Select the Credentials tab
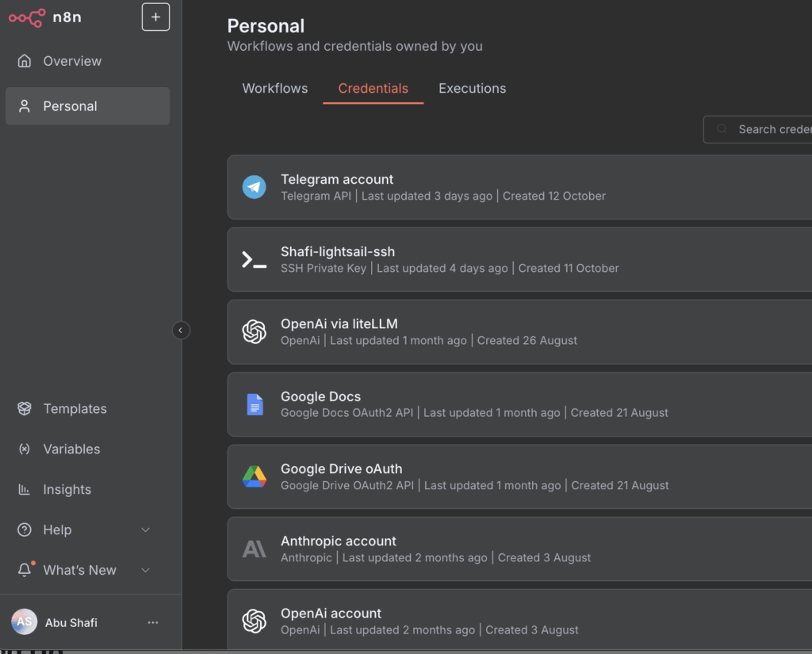 373,89
